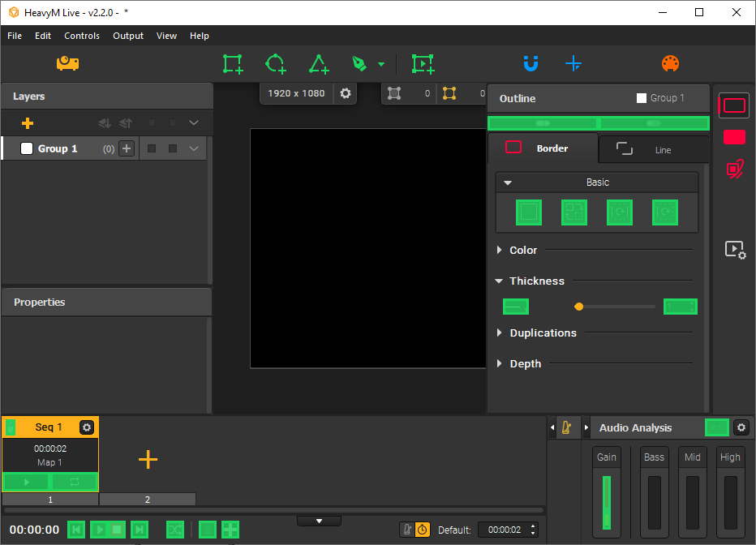Add a new layer with plus button
The height and width of the screenshot is (545, 756).
[28, 123]
